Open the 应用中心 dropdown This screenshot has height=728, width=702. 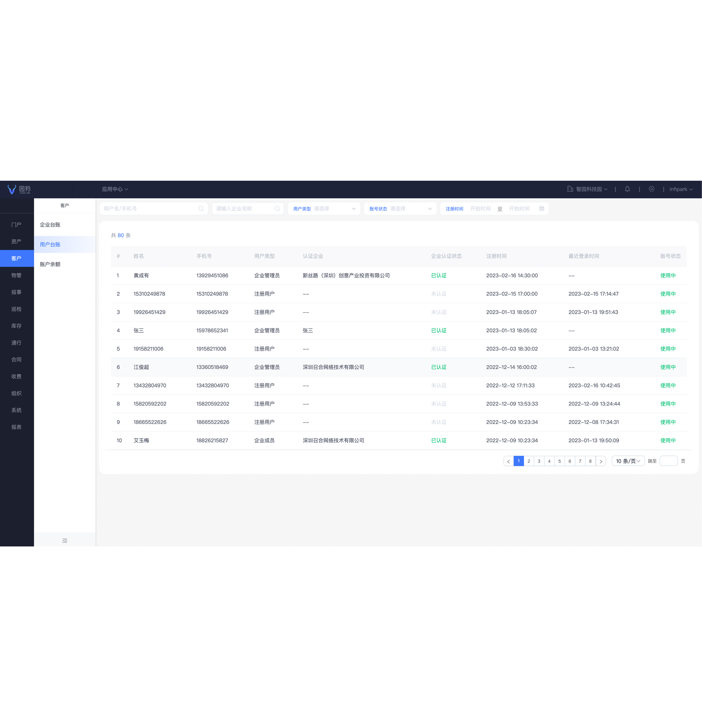(x=115, y=189)
